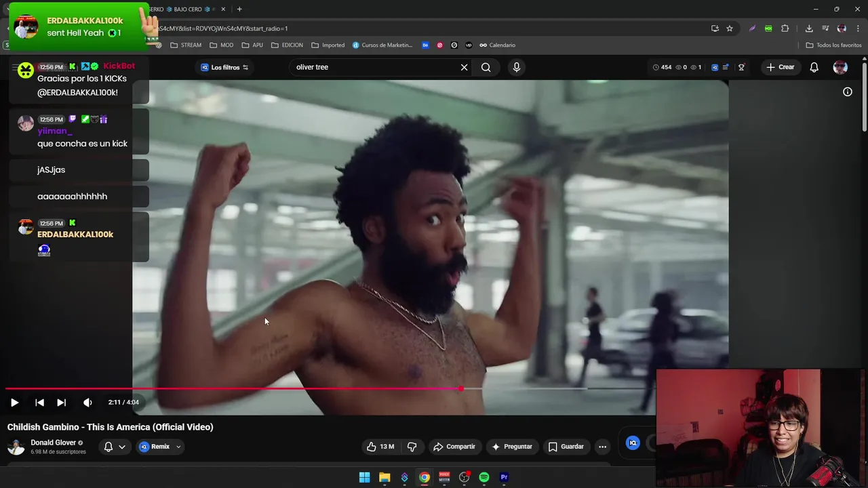The height and width of the screenshot is (488, 868).
Task: Like the video with 13 M likes
Action: coord(380,447)
